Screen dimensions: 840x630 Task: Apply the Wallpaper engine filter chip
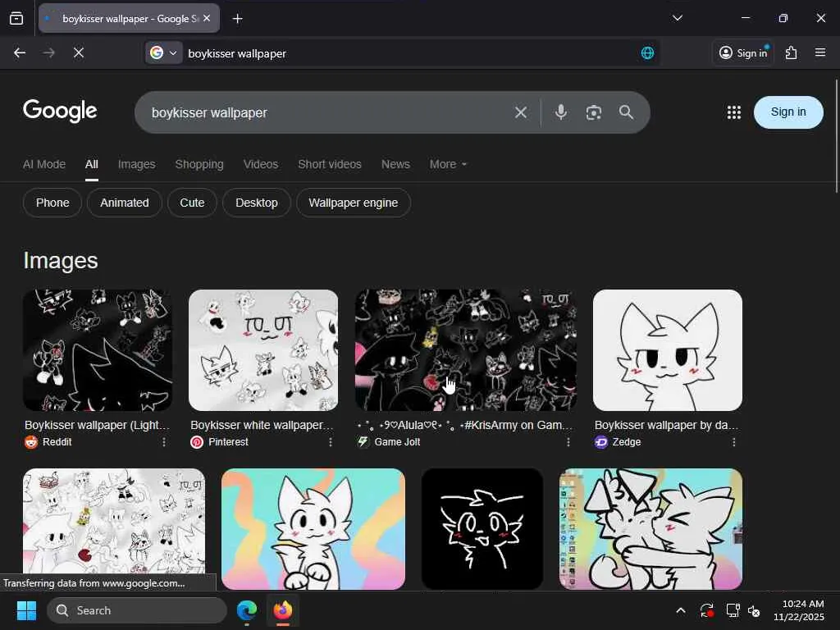tap(354, 203)
